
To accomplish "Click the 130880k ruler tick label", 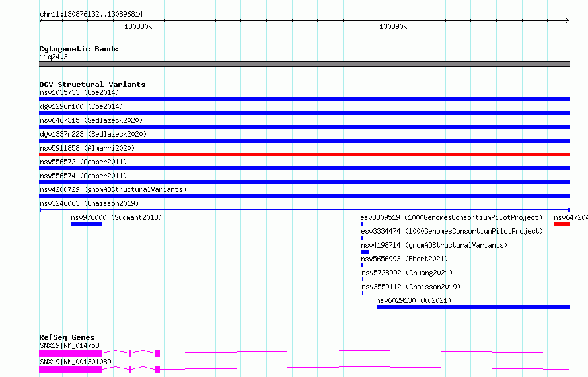I will (x=138, y=26).
